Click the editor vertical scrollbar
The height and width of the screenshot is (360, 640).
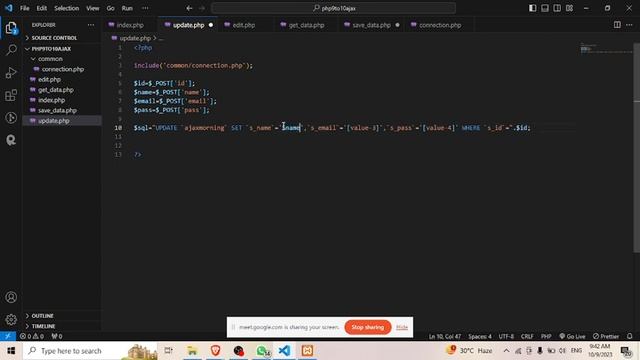637,147
